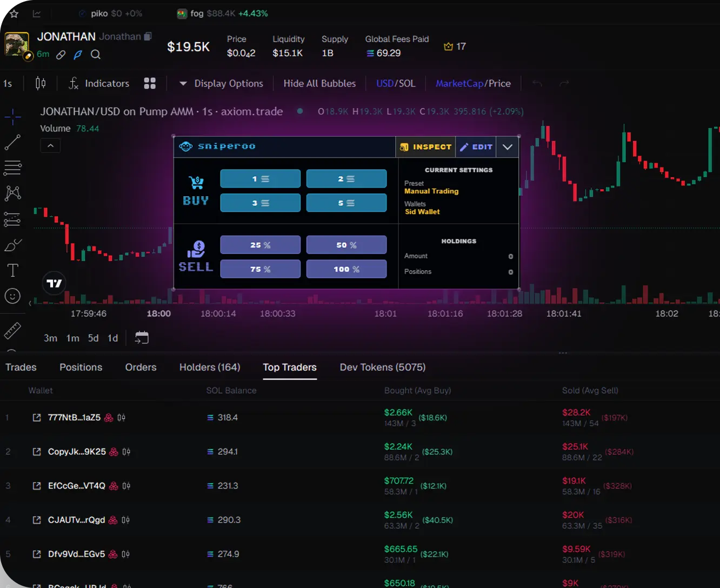
Task: Click chart icon beside CJAUTv...rQgd
Action: [125, 520]
